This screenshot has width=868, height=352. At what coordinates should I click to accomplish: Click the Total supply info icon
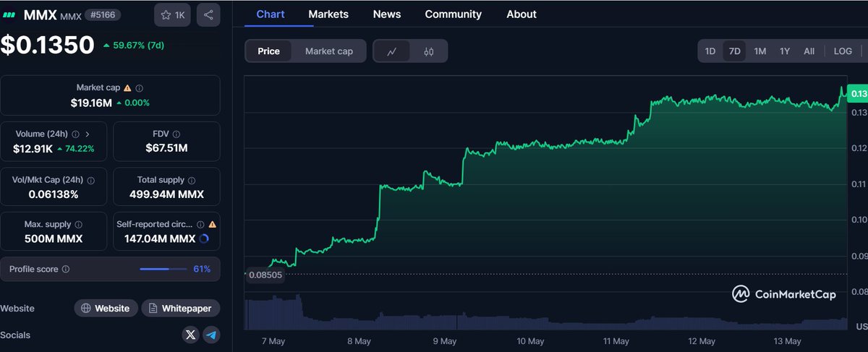click(191, 180)
